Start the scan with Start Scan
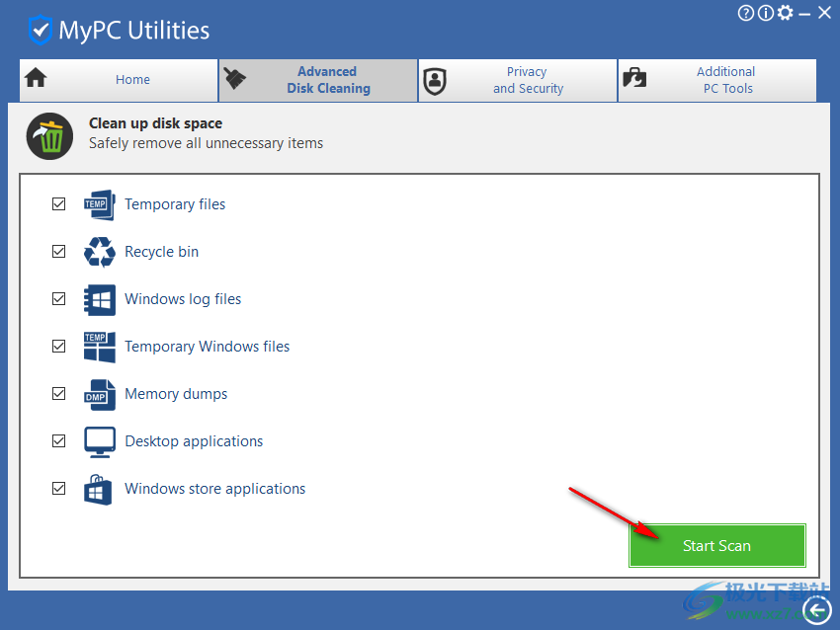The width and height of the screenshot is (840, 630). (717, 545)
